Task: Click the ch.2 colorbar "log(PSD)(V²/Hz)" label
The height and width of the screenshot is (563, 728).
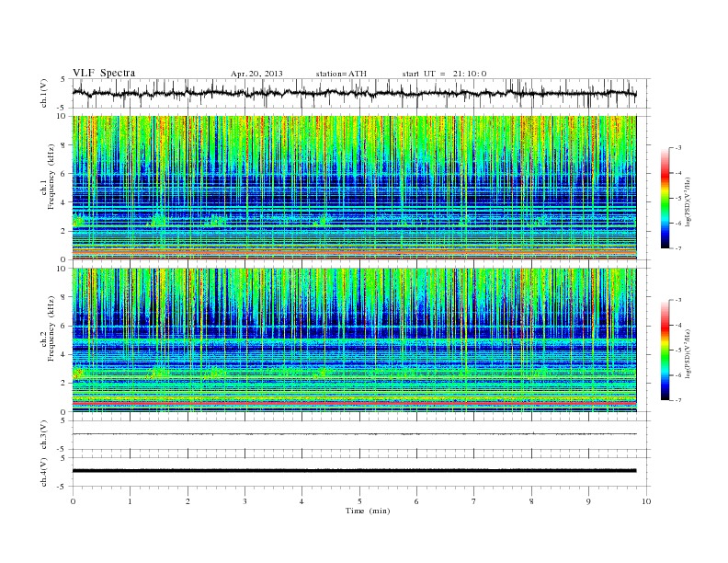Action: 689,354
